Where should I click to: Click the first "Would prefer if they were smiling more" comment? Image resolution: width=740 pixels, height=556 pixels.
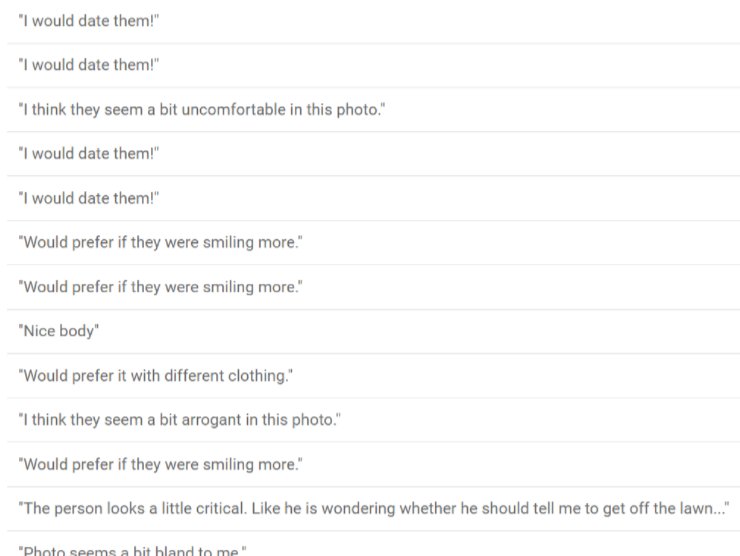tap(160, 242)
